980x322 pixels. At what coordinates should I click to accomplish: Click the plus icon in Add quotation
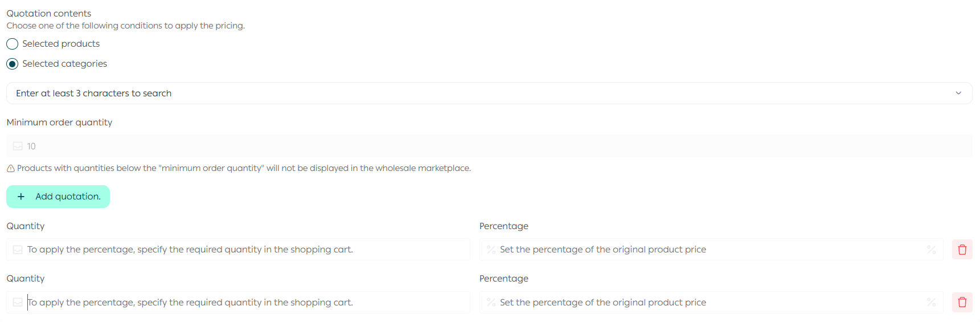pyautogui.click(x=21, y=197)
